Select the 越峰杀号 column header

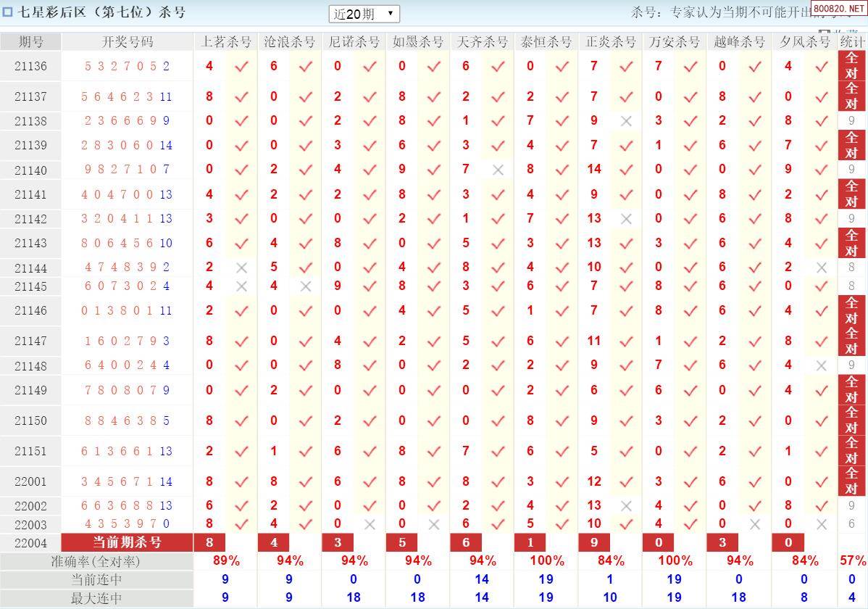click(739, 41)
